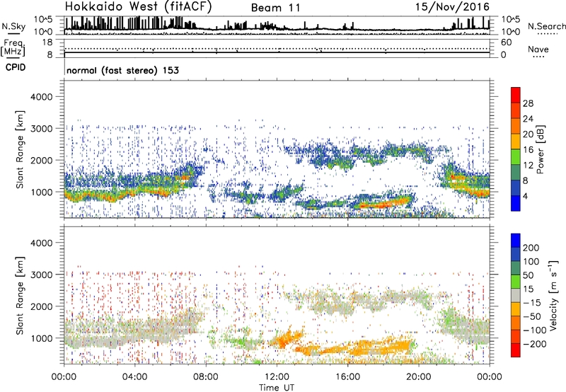Image resolution: width=566 pixels, height=392 pixels.
Task: Click the rightmost "00:00" time tick label
Action: click(x=490, y=377)
